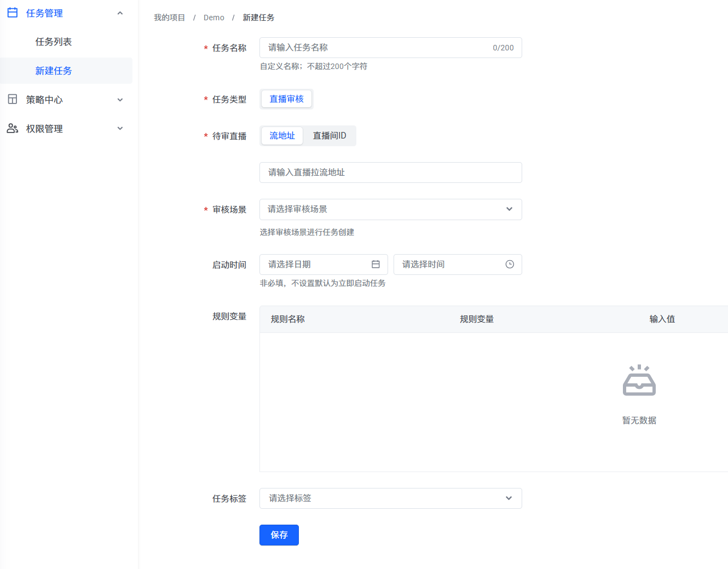This screenshot has height=569, width=728.
Task: Click the empty inbox icon above 暂无数据
Action: (x=639, y=380)
